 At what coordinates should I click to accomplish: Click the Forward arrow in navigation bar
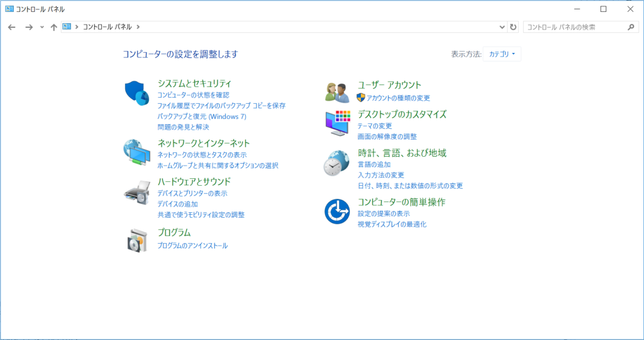tap(29, 27)
